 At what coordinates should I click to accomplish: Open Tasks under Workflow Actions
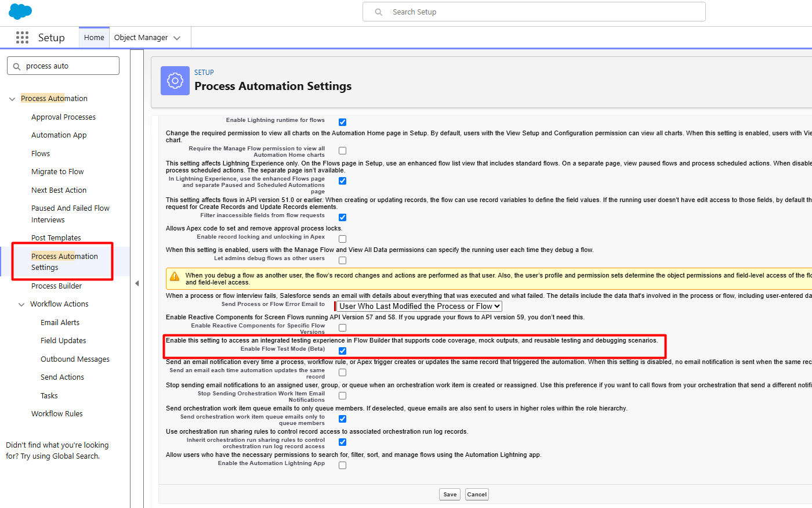(x=49, y=395)
